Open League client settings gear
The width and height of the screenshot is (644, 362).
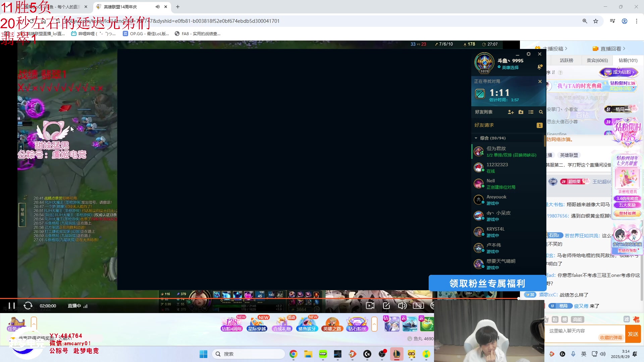coord(529,54)
